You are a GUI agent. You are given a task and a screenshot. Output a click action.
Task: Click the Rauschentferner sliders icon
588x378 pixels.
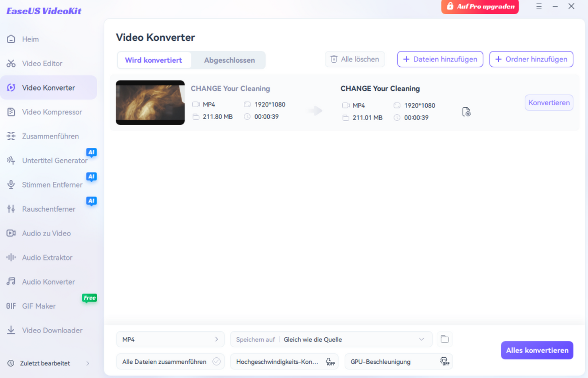(11, 209)
